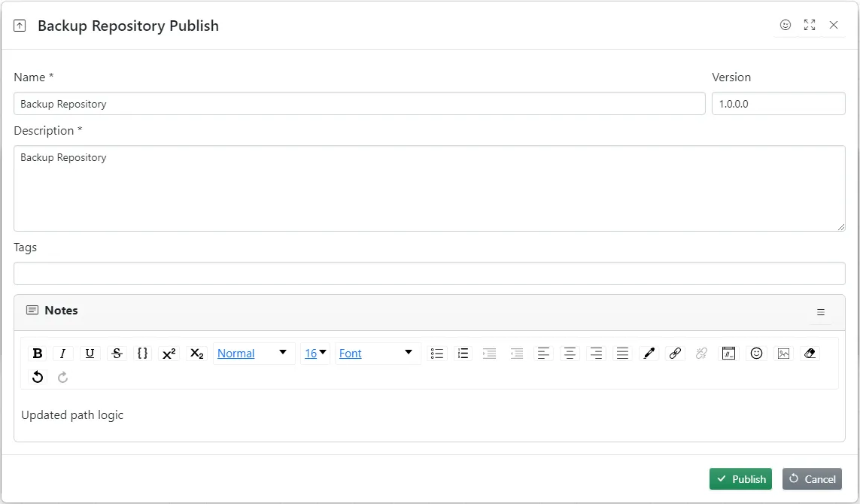Click the Notes section header

[60, 311]
